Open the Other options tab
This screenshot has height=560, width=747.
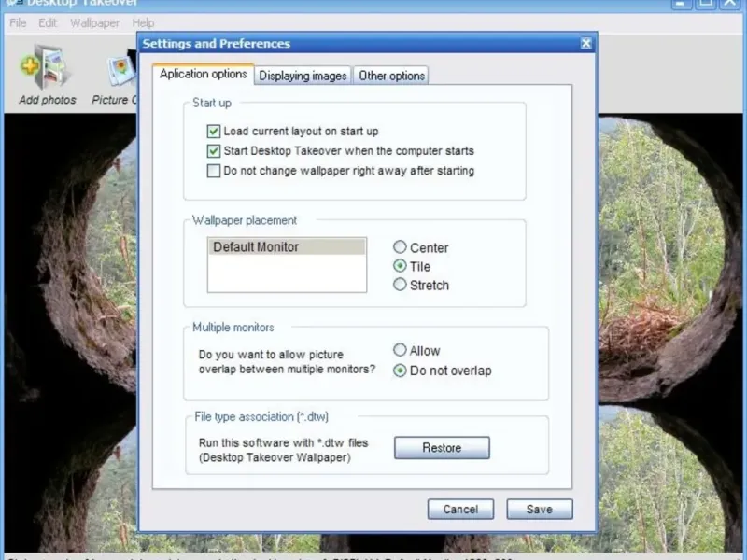coord(391,76)
